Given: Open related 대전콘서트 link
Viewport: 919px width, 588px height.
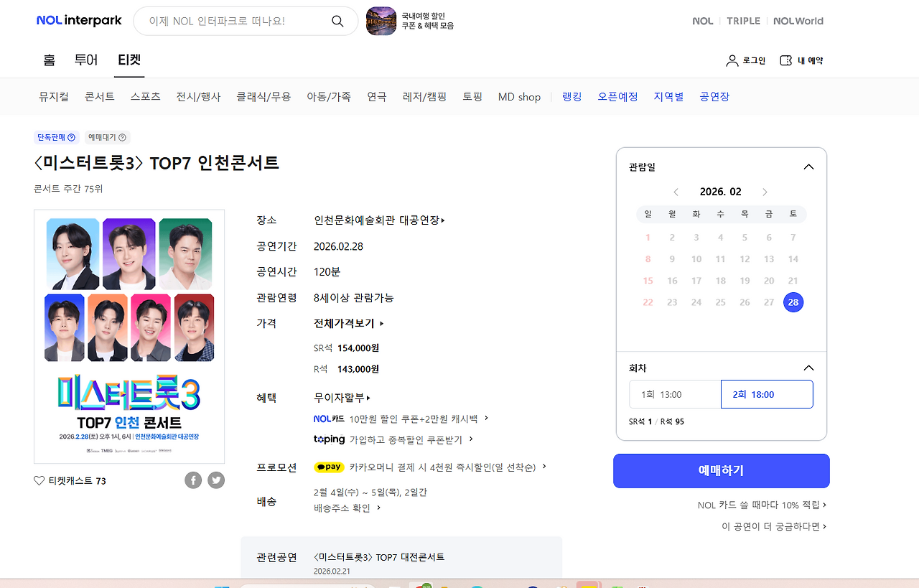Looking at the screenshot, I should [x=379, y=557].
